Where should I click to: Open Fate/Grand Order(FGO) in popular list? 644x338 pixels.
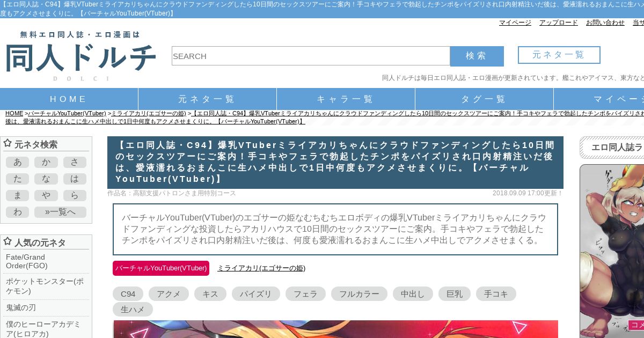(47, 261)
